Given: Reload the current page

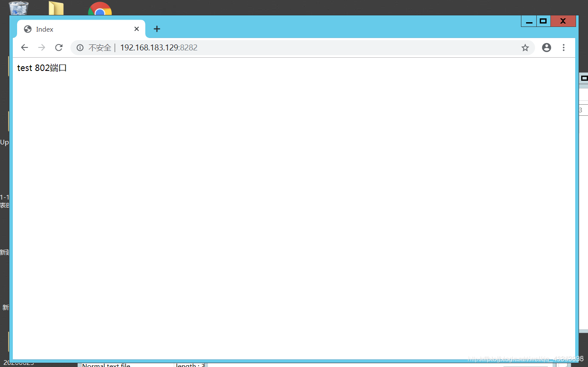Looking at the screenshot, I should pos(59,47).
